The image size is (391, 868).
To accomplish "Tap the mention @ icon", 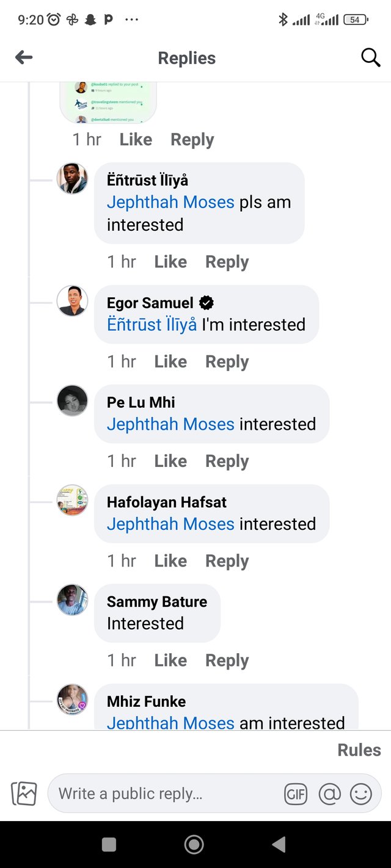I will tap(329, 794).
